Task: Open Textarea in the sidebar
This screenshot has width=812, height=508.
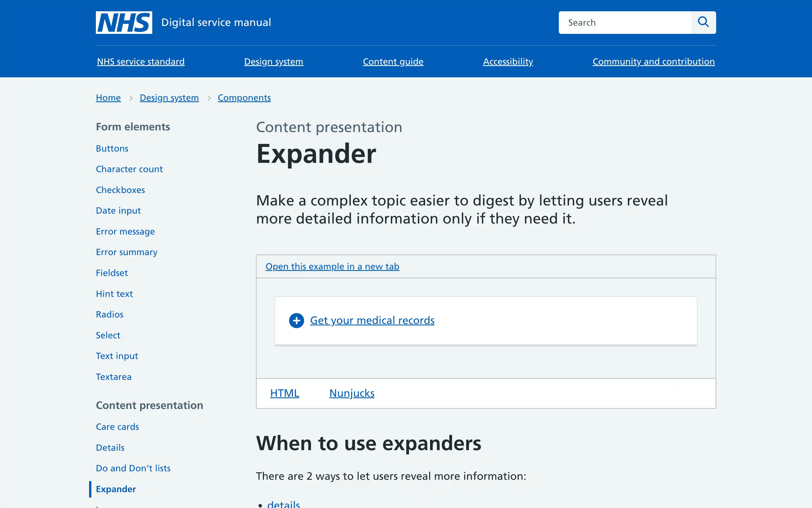Action: coord(113,377)
